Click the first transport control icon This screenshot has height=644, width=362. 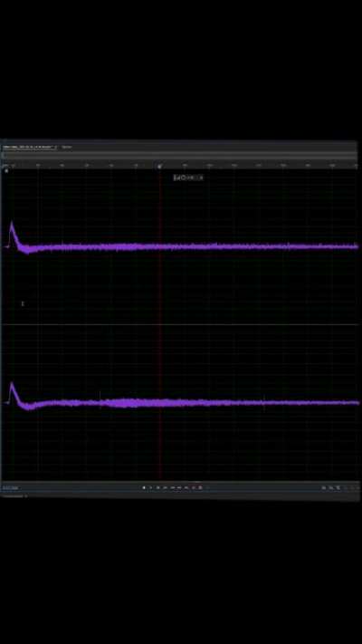click(144, 487)
